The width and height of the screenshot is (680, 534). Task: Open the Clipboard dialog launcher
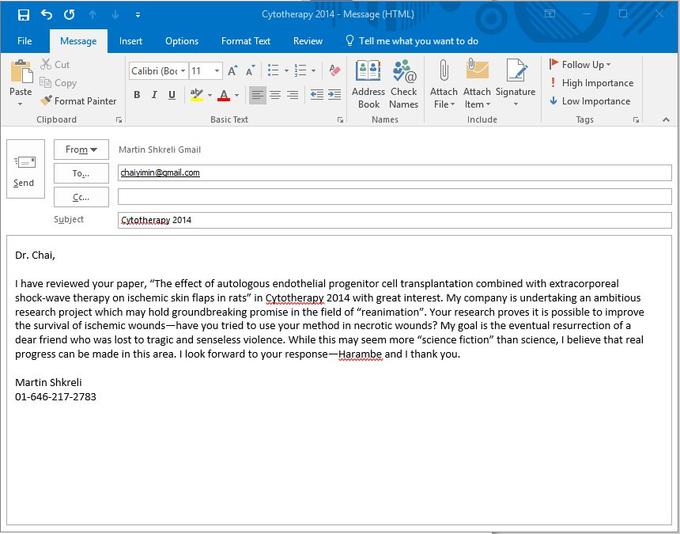[x=119, y=120]
